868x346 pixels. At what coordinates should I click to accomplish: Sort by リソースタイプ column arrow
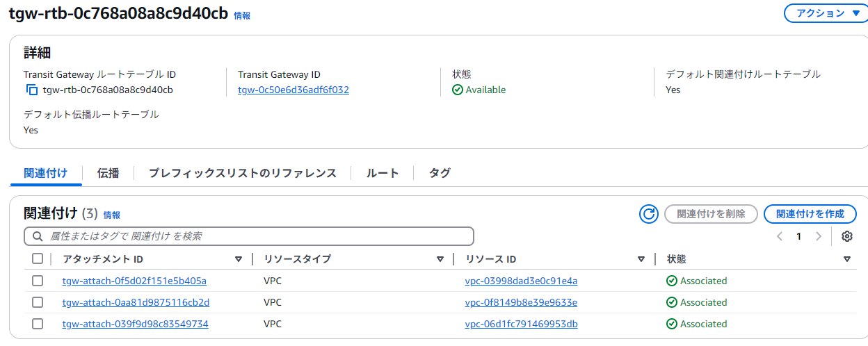440,259
